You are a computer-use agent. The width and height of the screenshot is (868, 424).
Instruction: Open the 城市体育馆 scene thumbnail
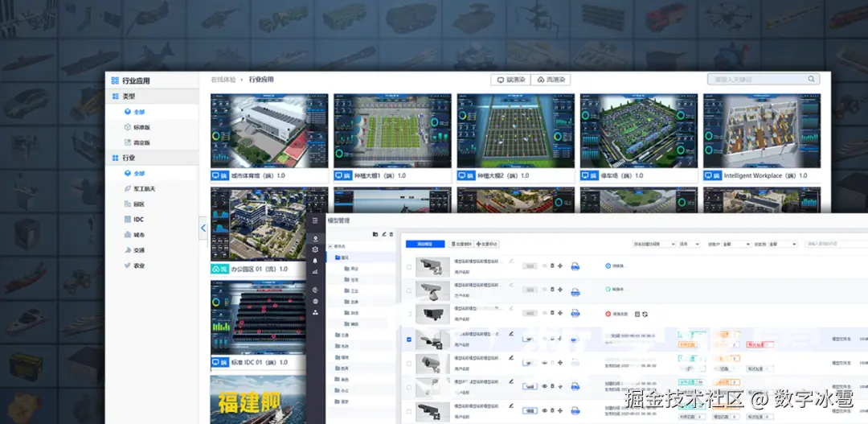click(269, 131)
